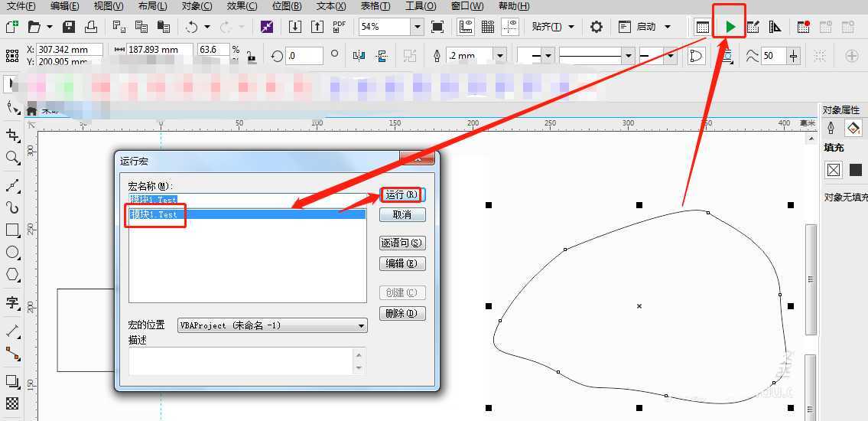
Task: Click the Record Macro red-dot icon
Action: tap(803, 27)
